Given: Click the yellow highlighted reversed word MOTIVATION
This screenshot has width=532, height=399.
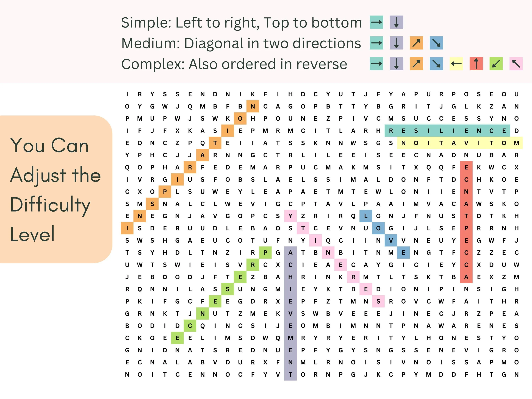Looking at the screenshot, I should coord(460,143).
